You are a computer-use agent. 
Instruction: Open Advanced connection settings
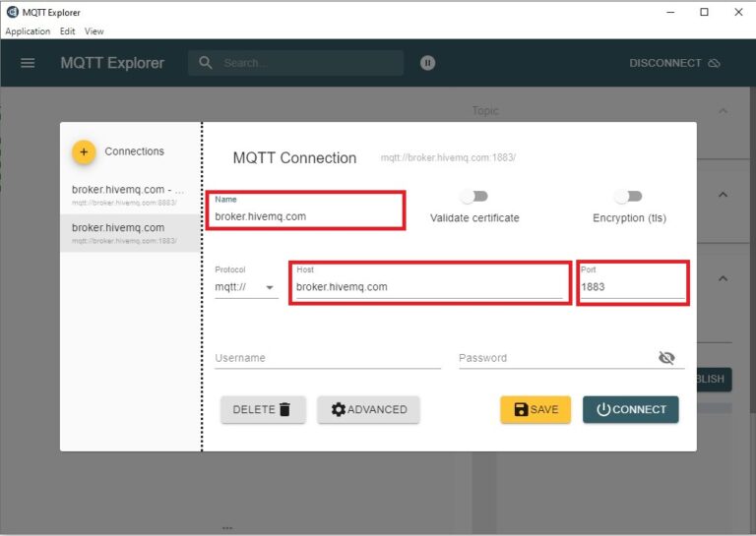point(368,409)
